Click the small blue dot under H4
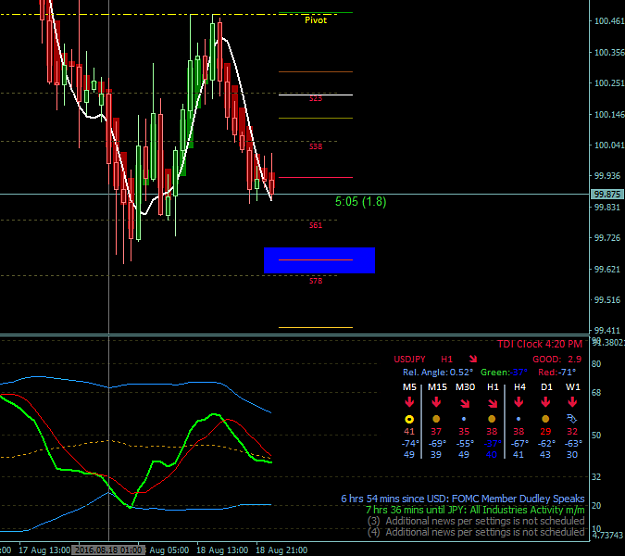625x556 pixels. [518, 419]
